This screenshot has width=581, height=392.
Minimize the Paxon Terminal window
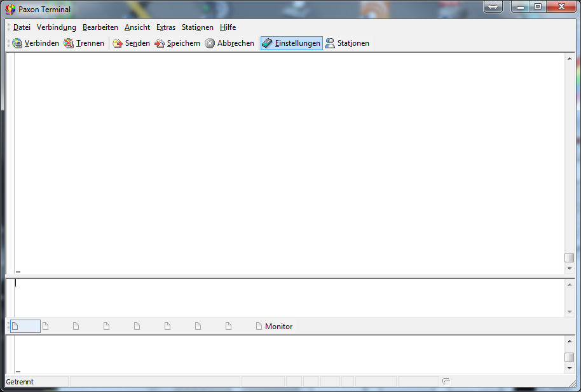[521, 6]
